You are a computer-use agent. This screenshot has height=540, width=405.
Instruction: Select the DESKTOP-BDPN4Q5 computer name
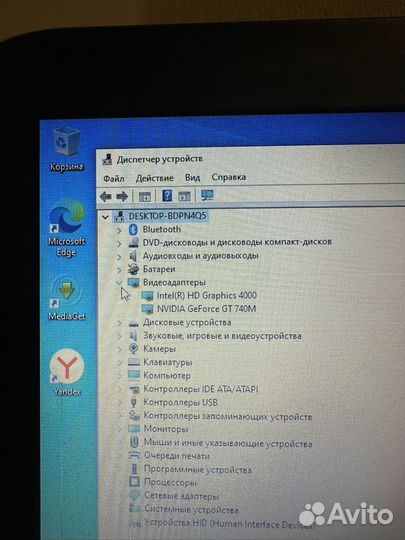167,216
